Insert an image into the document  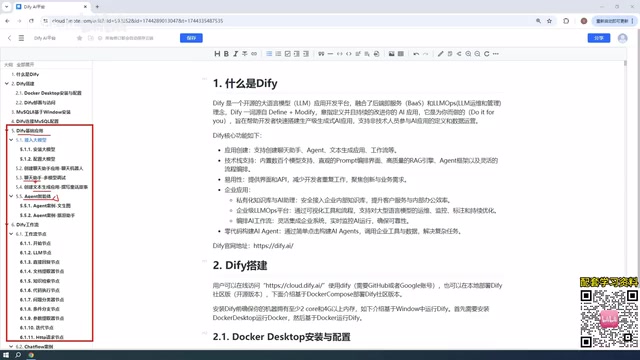click(391, 54)
